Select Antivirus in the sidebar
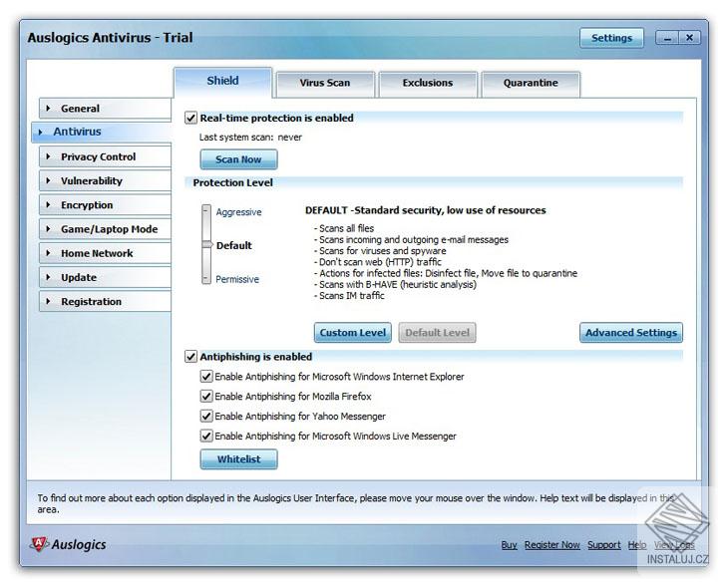The height and width of the screenshot is (586, 728). pos(102,132)
